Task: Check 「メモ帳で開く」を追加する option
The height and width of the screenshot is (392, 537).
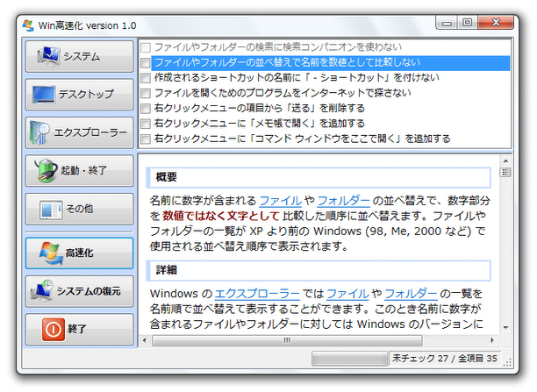Action: (146, 124)
